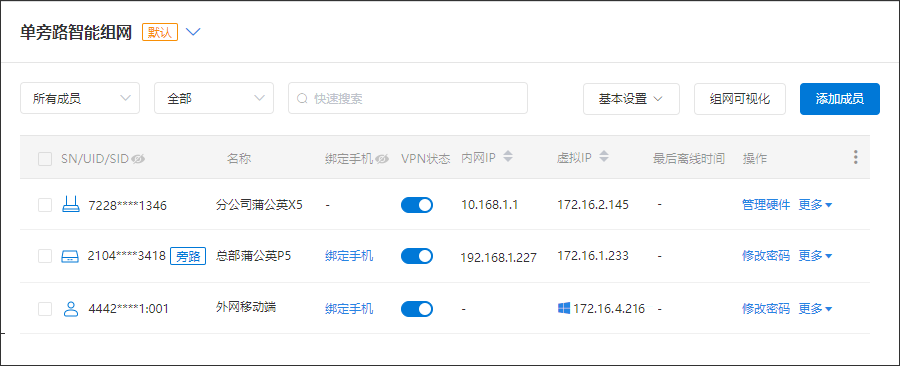Open the 所有成员 dropdown filter
Image resolution: width=900 pixels, height=366 pixels.
click(80, 98)
